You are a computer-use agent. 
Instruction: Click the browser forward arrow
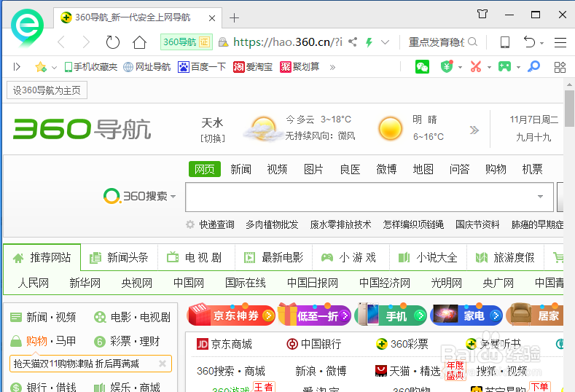[86, 42]
